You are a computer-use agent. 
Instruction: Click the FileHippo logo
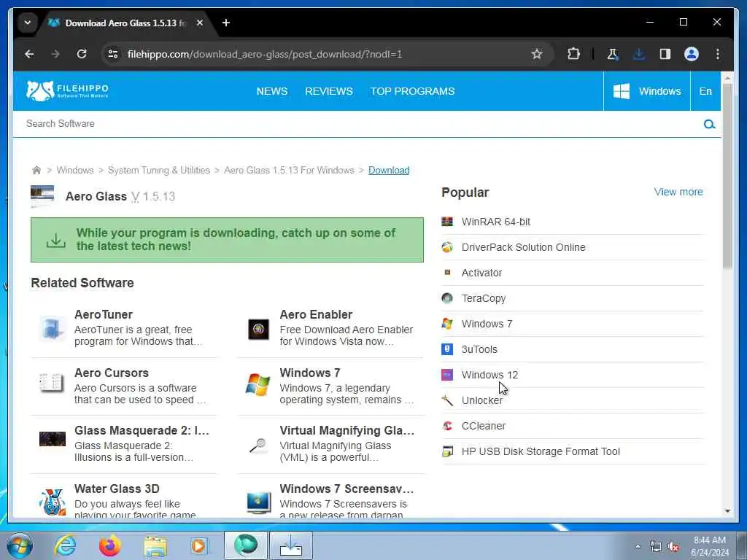point(67,90)
